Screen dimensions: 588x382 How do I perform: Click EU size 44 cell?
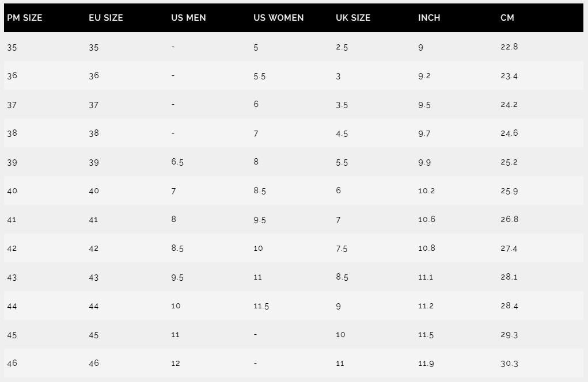coord(94,307)
